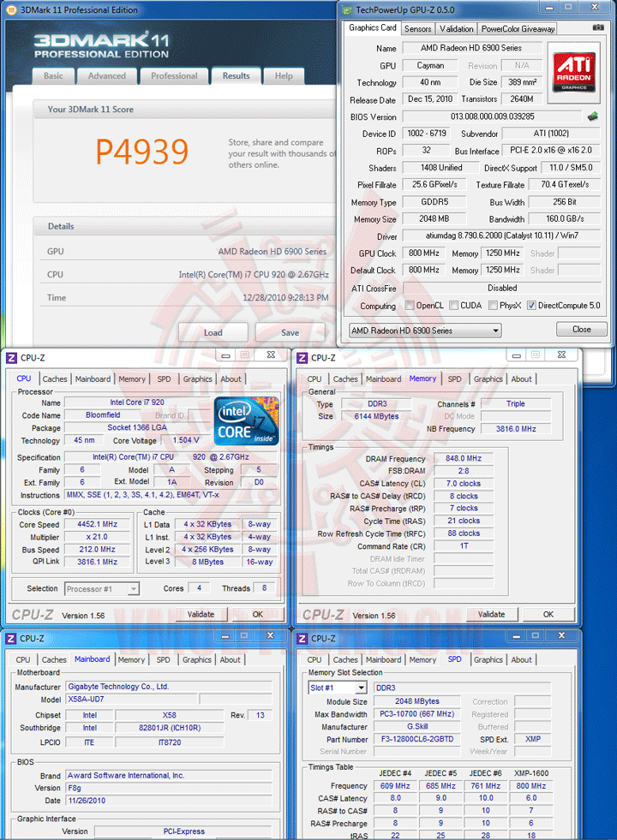Click the Bus Width value 256 Bit
This screenshot has height=840, width=617.
[x=565, y=202]
